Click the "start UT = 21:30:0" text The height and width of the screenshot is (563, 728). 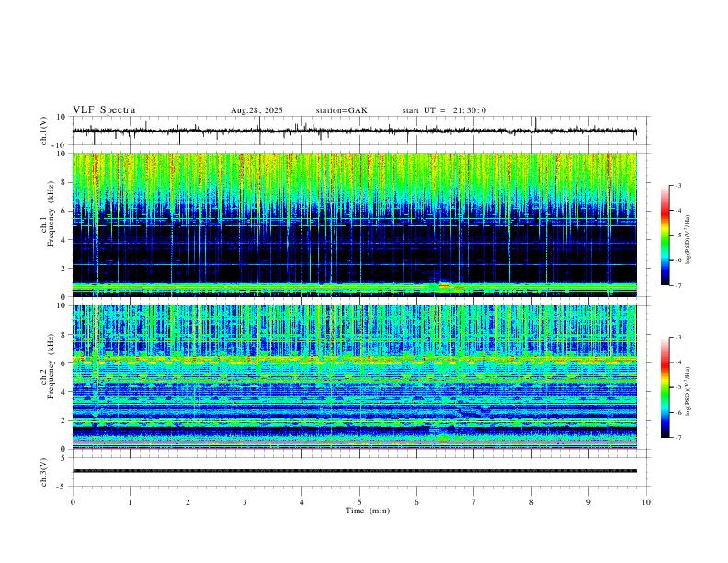pos(444,110)
